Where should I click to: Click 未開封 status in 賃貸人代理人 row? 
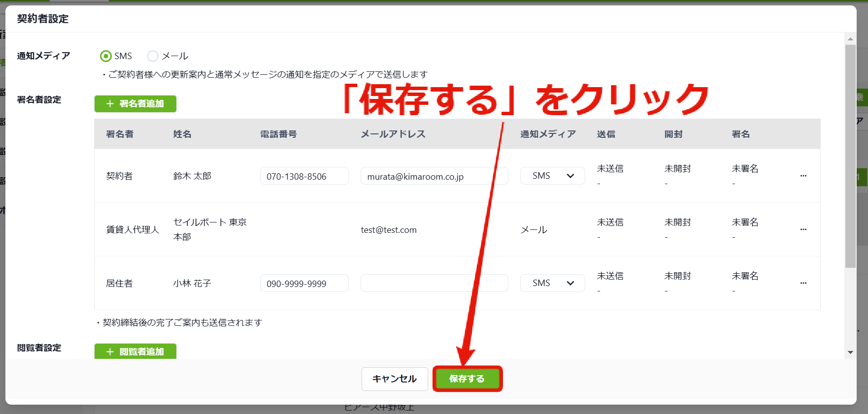coord(677,222)
